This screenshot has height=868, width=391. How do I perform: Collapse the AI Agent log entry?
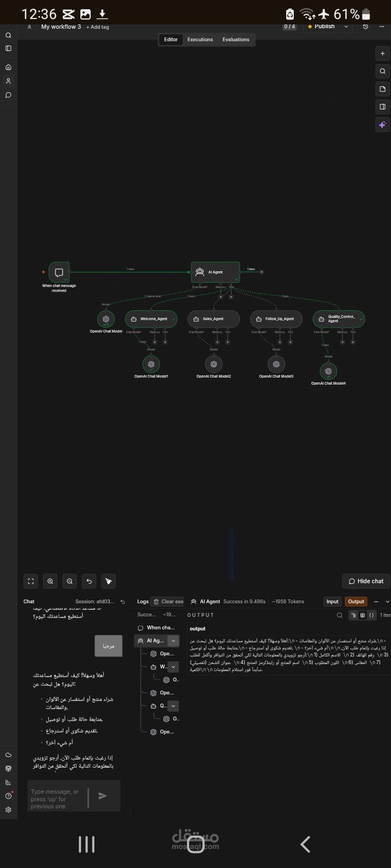tap(173, 641)
